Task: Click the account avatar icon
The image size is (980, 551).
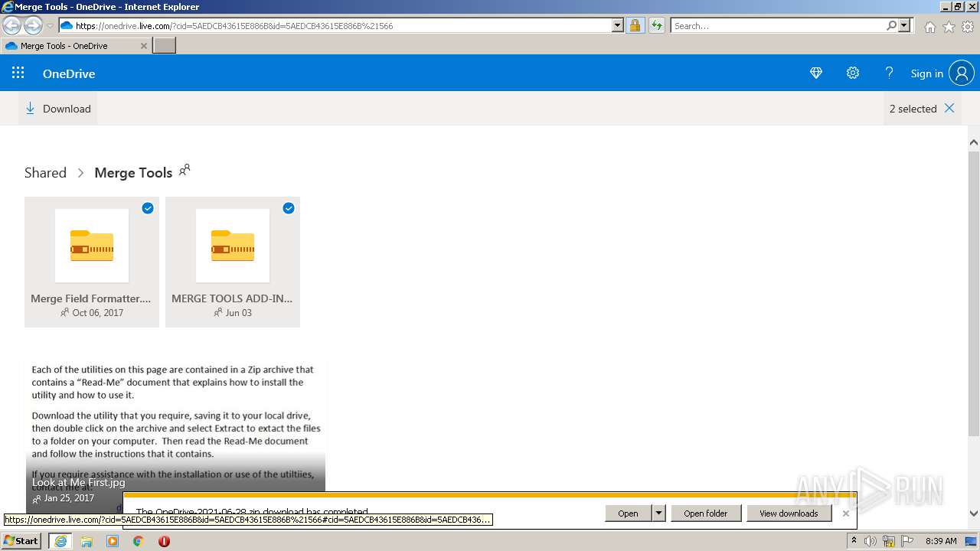Action: coord(962,73)
